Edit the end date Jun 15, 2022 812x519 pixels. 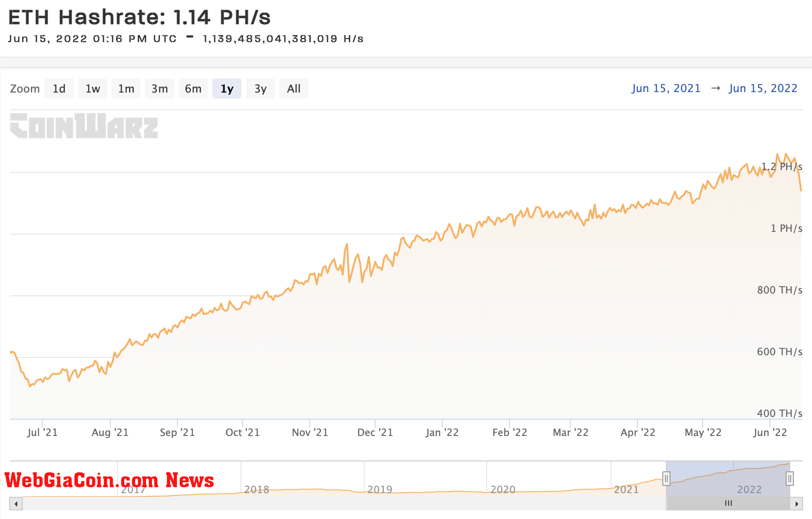[x=763, y=88]
